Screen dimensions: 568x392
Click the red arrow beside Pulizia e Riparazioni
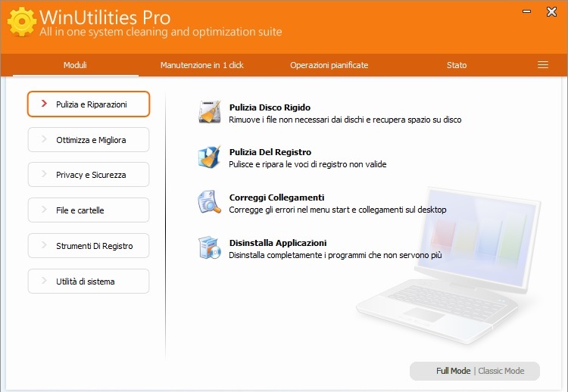pos(44,104)
